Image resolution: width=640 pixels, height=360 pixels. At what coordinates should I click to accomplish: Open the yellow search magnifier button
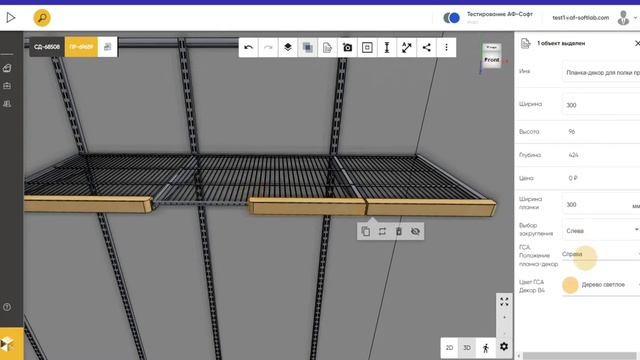coord(42,18)
